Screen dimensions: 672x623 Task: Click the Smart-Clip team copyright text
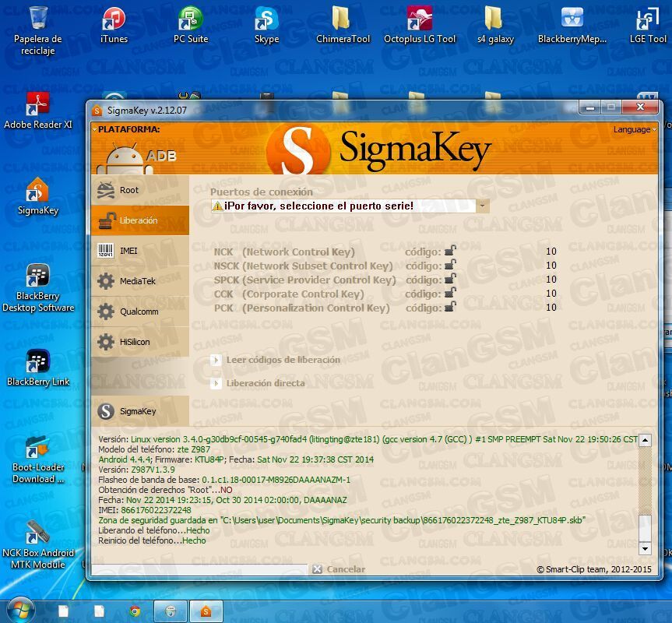[x=594, y=569]
